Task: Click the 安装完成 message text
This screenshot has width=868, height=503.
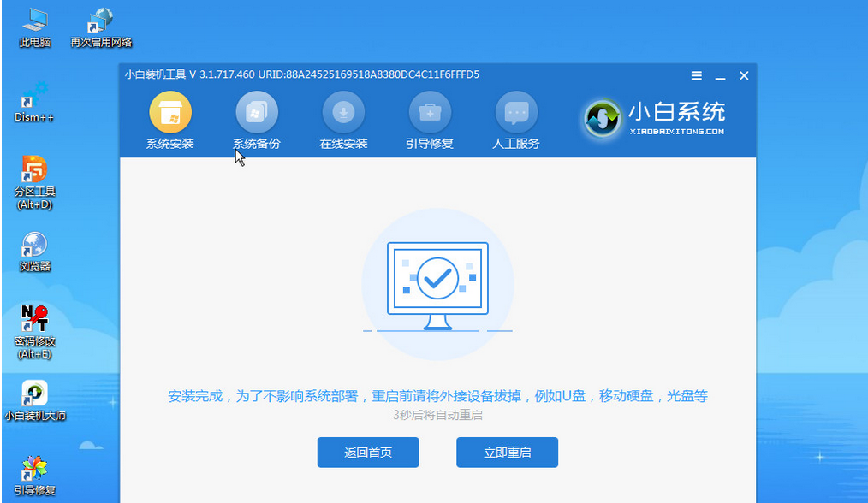Action: coord(438,396)
